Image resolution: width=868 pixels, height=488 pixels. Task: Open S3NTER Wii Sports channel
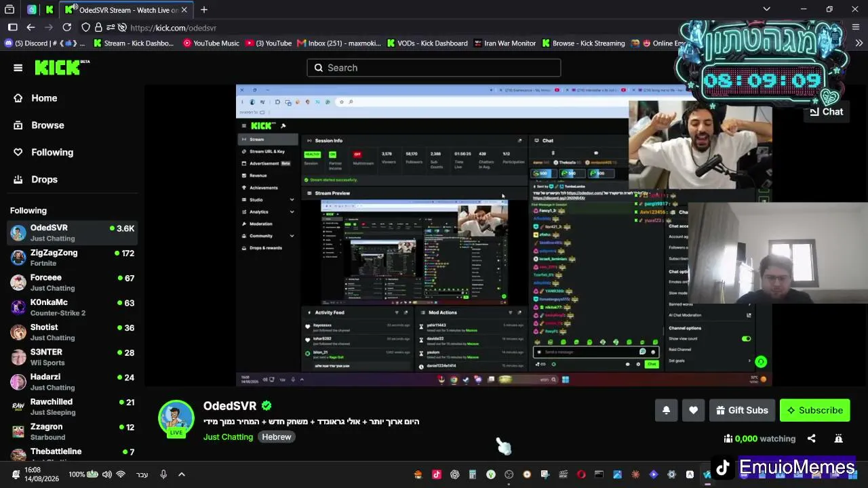(73, 357)
